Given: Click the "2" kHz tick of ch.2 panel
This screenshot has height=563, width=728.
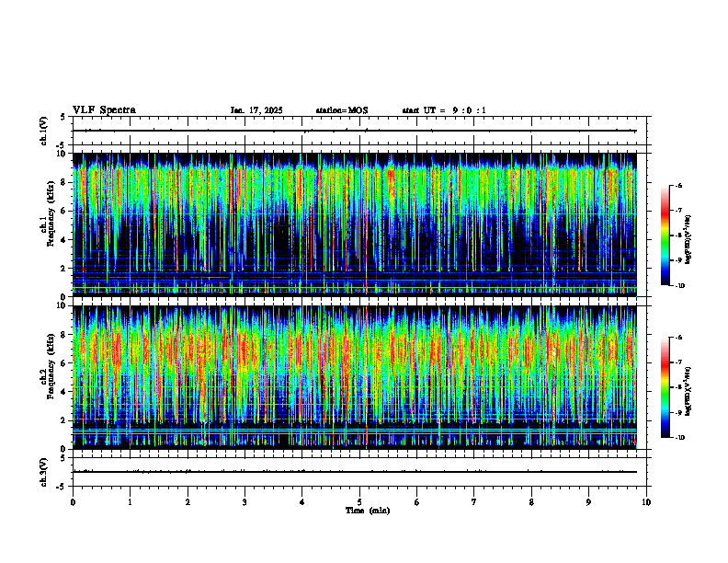Looking at the screenshot, I should [64, 420].
